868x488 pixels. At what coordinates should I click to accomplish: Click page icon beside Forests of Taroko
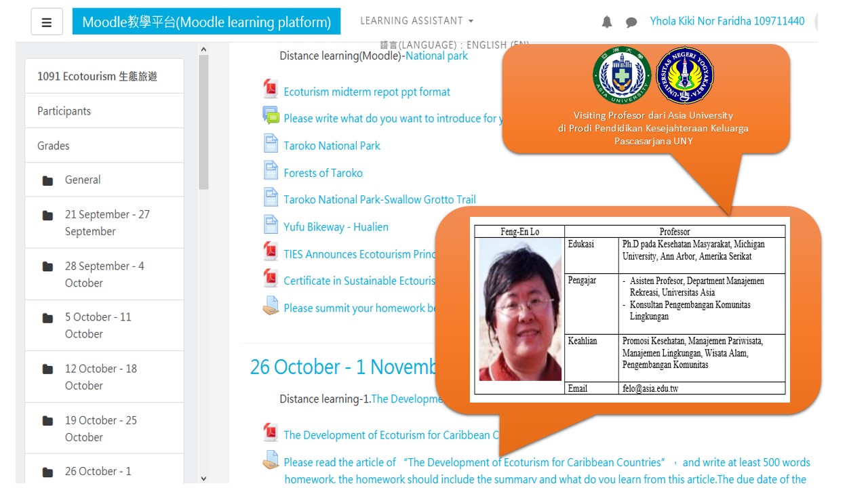[x=271, y=171]
